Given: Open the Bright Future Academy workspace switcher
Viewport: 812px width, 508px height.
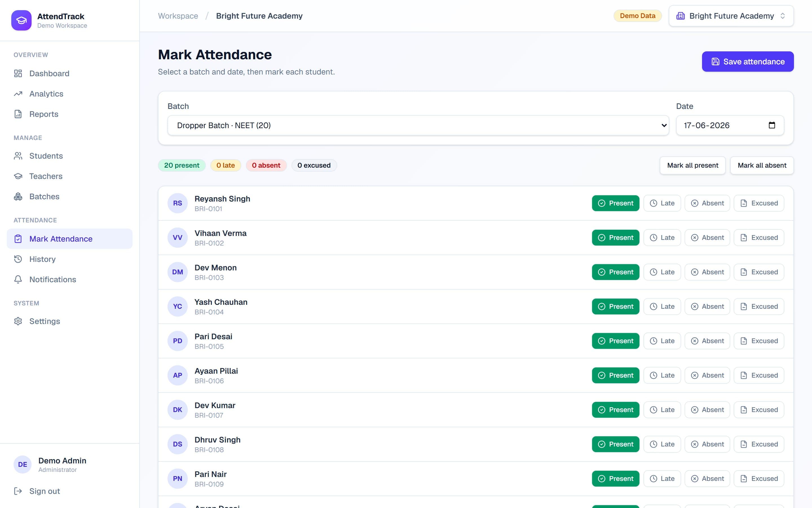Looking at the screenshot, I should 731,16.
